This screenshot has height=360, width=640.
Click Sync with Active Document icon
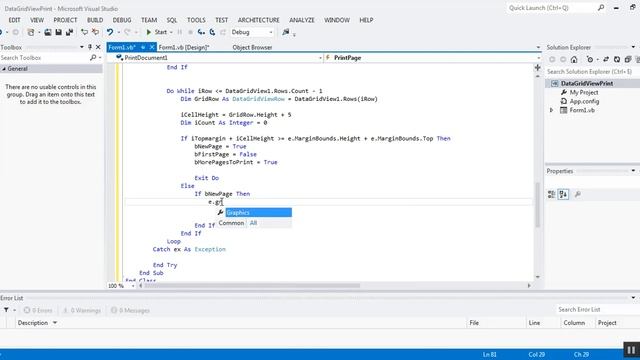pyautogui.click(x=606, y=60)
